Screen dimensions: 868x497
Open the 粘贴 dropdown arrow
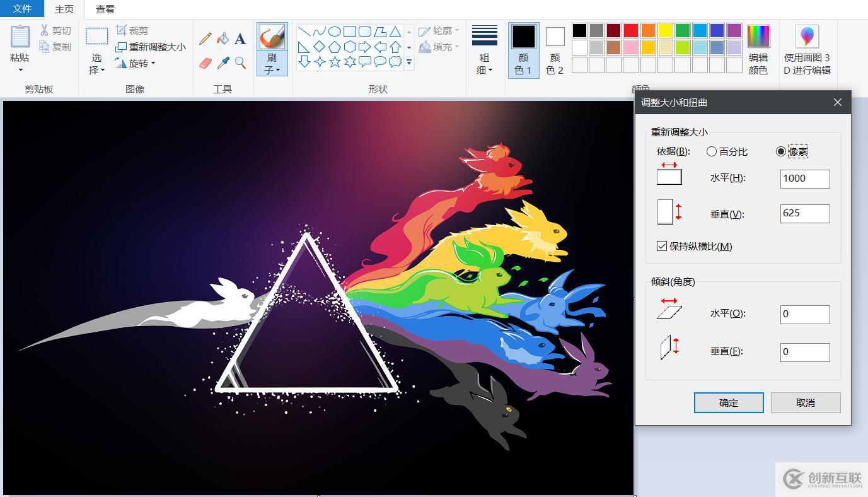(20, 70)
